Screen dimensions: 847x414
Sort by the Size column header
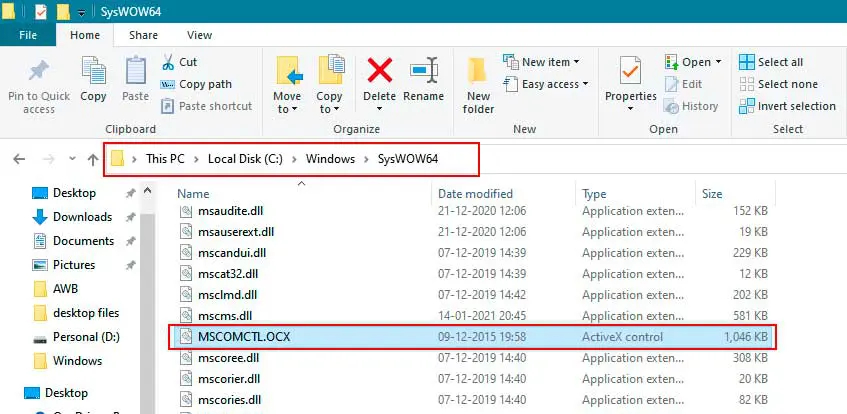(x=712, y=193)
